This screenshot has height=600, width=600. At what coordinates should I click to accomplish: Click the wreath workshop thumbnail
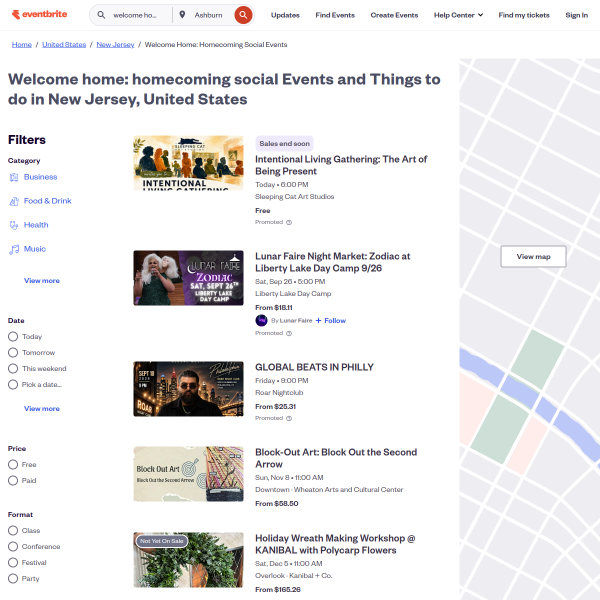coord(188,560)
